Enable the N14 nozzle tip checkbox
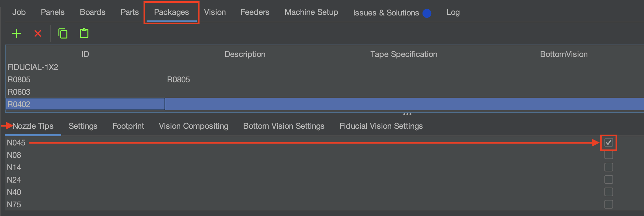 pos(608,167)
